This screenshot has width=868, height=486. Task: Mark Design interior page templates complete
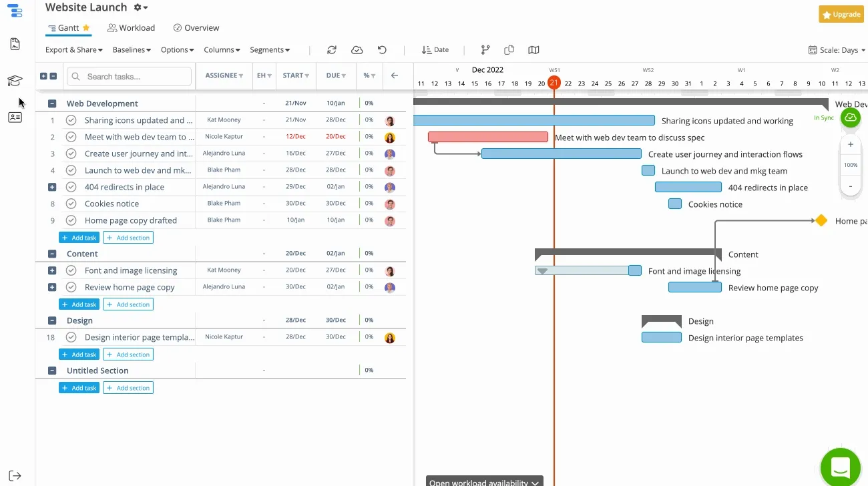click(71, 337)
